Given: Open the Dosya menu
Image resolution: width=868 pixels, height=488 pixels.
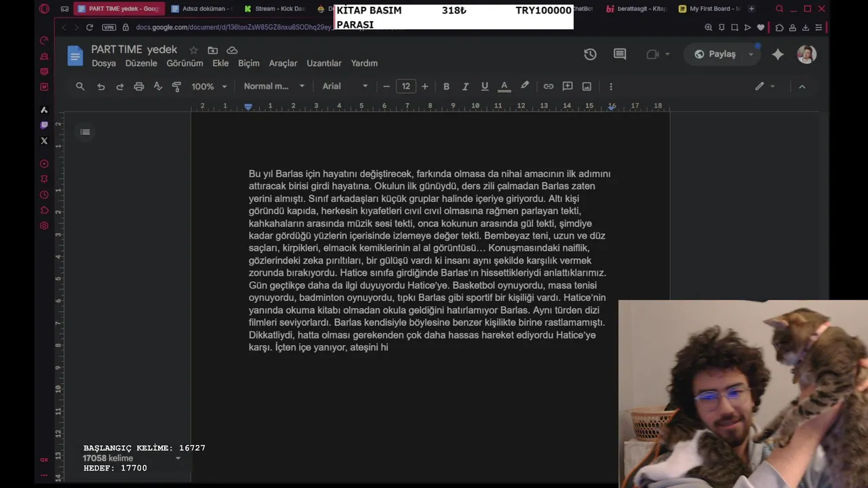Looking at the screenshot, I should click(104, 63).
